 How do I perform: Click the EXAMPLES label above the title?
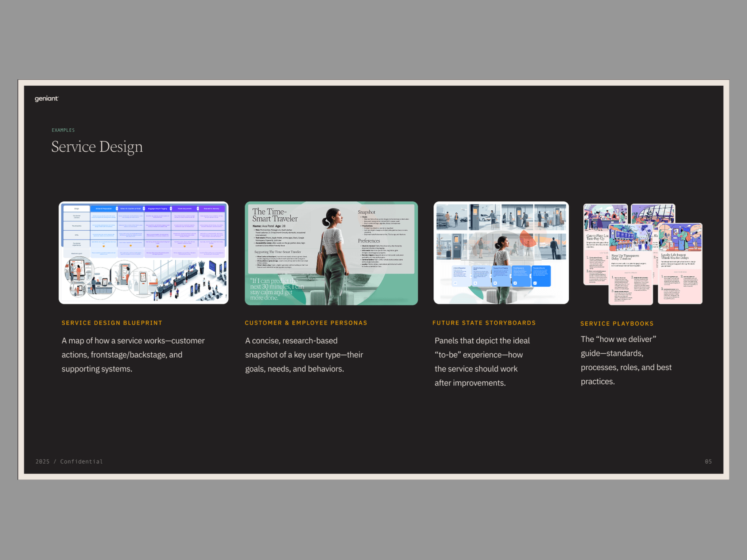click(63, 130)
